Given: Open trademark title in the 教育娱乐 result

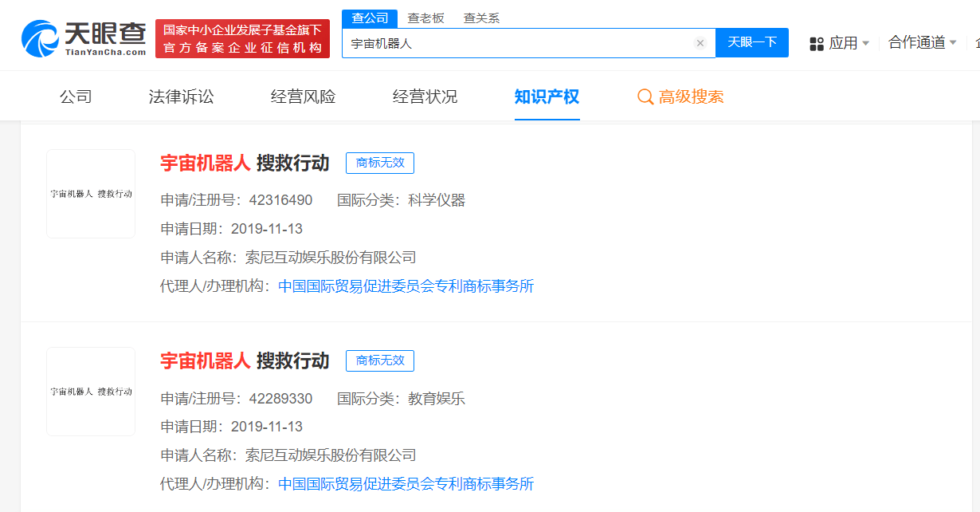Looking at the screenshot, I should coord(245,360).
